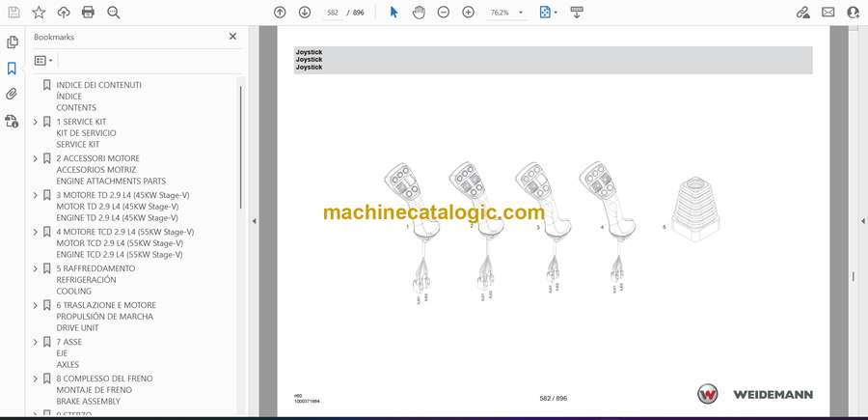Zoom out with the minus button
The height and width of the screenshot is (420, 868).
click(x=444, y=13)
